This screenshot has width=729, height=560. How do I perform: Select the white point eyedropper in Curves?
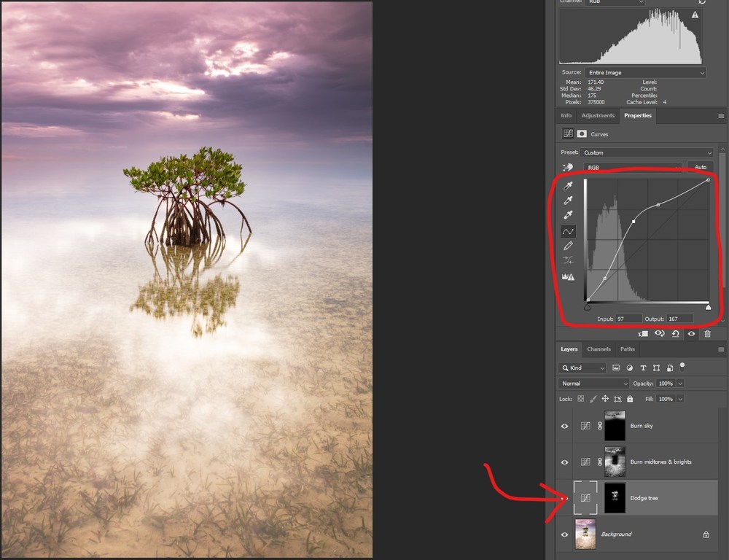pos(568,215)
